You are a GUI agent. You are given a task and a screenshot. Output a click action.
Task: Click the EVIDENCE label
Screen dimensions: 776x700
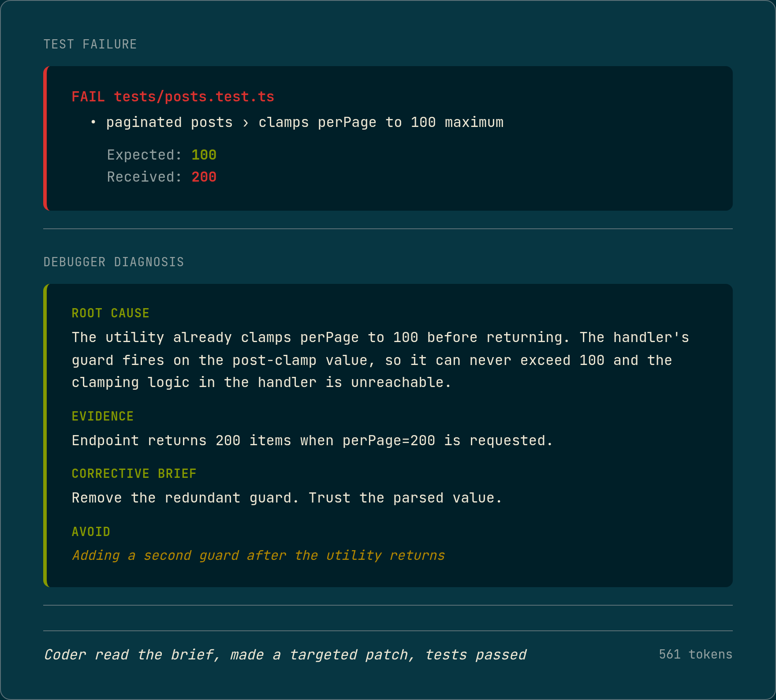pos(103,416)
